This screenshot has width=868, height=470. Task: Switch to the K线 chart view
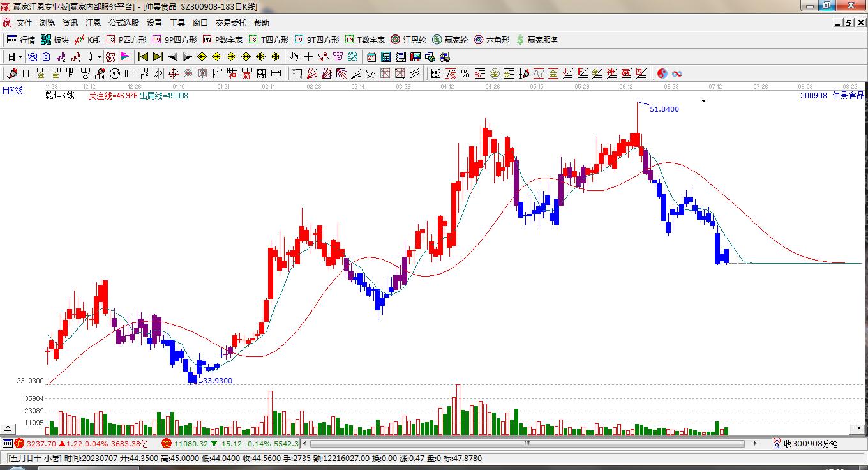coord(87,40)
